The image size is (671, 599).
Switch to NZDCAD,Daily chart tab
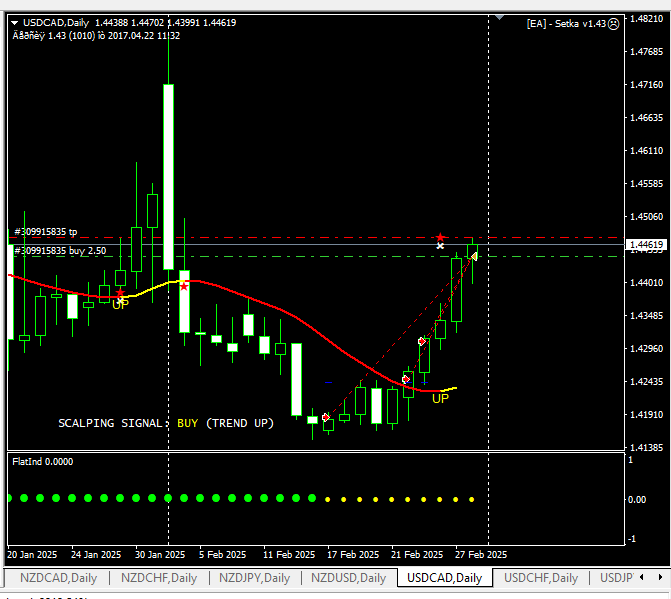[59, 578]
